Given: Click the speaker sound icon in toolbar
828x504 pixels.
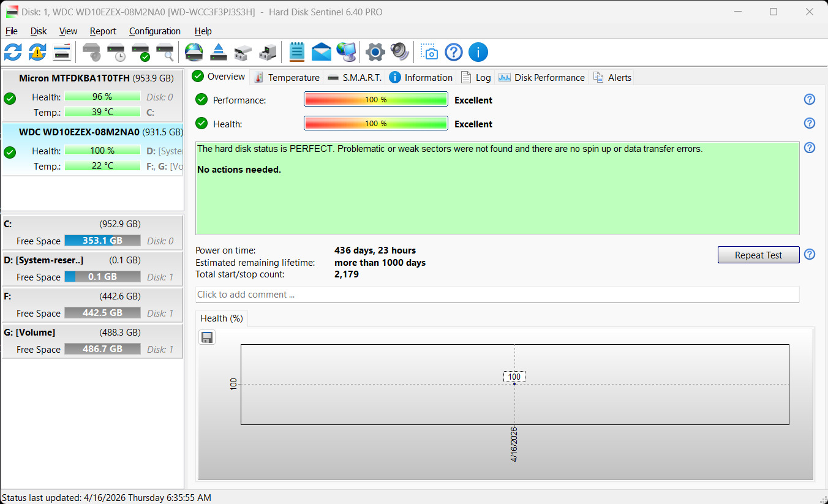Looking at the screenshot, I should [x=399, y=52].
